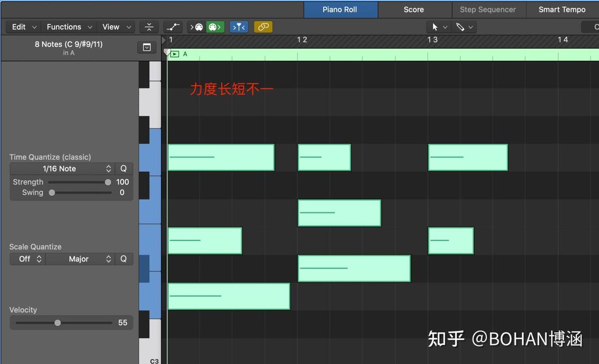Open the Step Sequencer tab
This screenshot has width=599, height=364.
click(488, 10)
